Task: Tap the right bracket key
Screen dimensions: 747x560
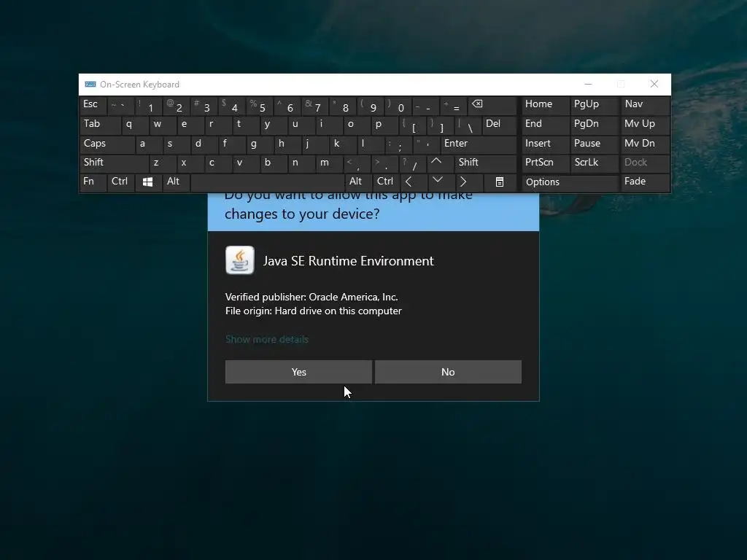Action: [x=440, y=124]
